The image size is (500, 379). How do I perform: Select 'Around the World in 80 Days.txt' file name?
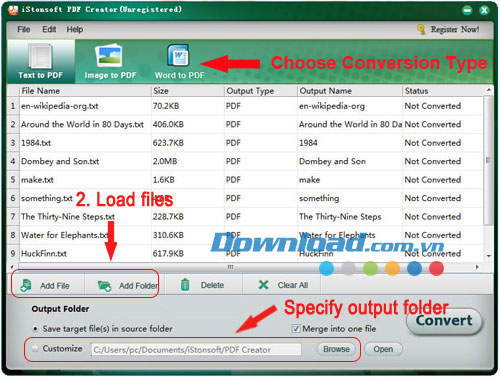(x=82, y=124)
